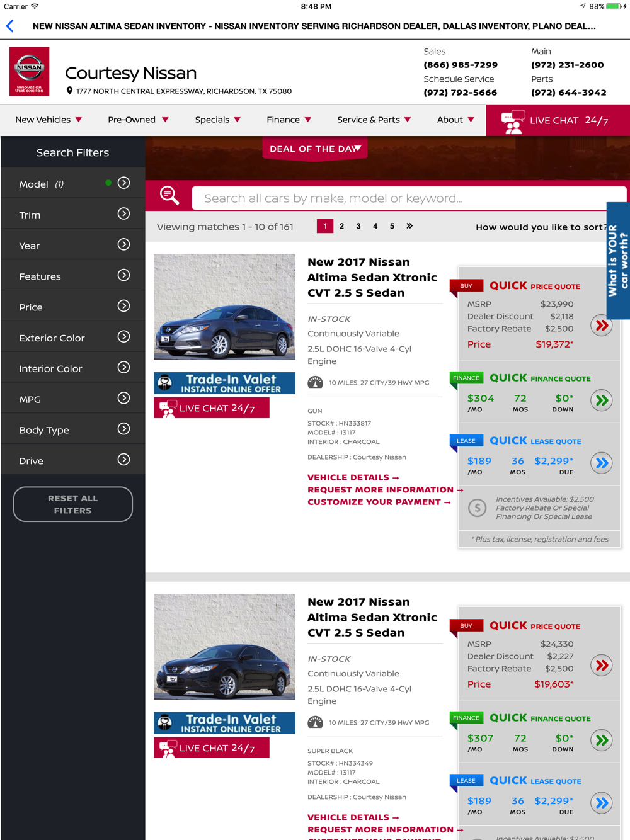Click How would you like to sort
This screenshot has width=630, height=840.
pos(541,227)
